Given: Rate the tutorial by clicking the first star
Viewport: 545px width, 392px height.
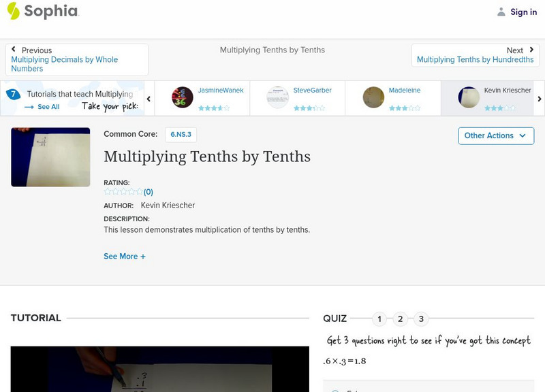Looking at the screenshot, I should coord(106,191).
